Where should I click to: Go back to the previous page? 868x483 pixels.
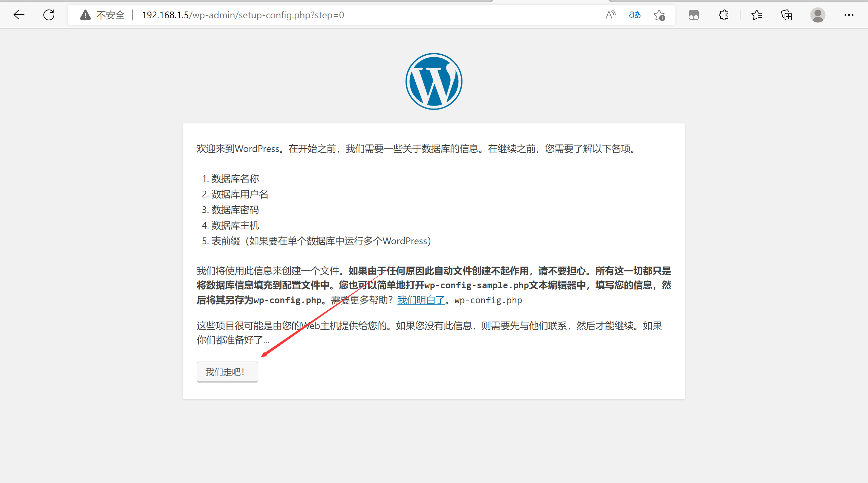coord(19,15)
